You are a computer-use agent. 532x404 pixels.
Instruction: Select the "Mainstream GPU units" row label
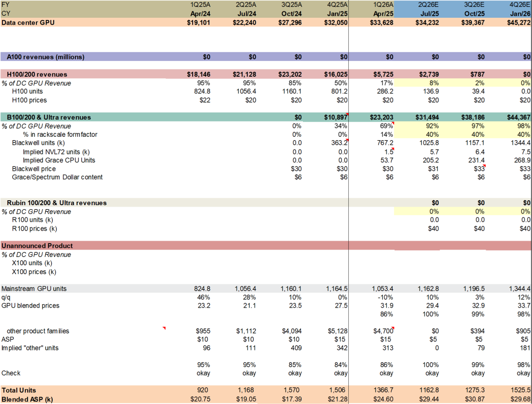(34, 289)
